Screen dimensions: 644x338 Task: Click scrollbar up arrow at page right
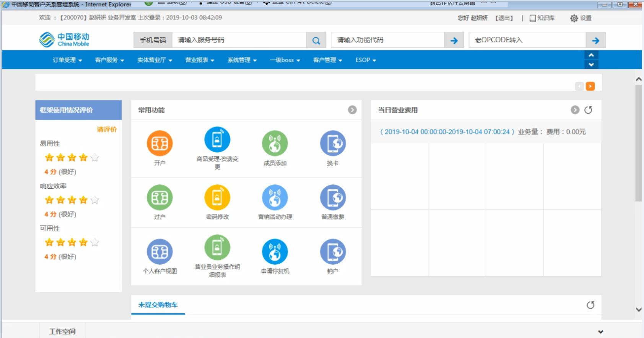(x=638, y=79)
